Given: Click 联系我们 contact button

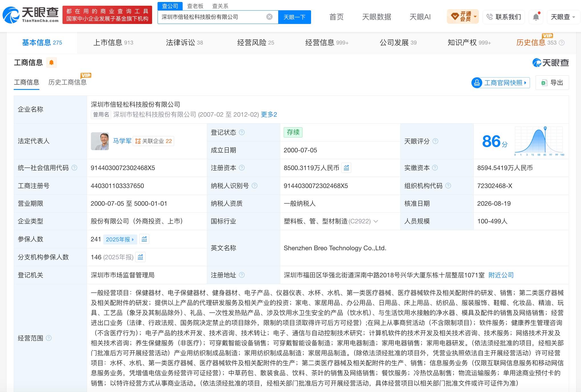Looking at the screenshot, I should [x=504, y=17].
